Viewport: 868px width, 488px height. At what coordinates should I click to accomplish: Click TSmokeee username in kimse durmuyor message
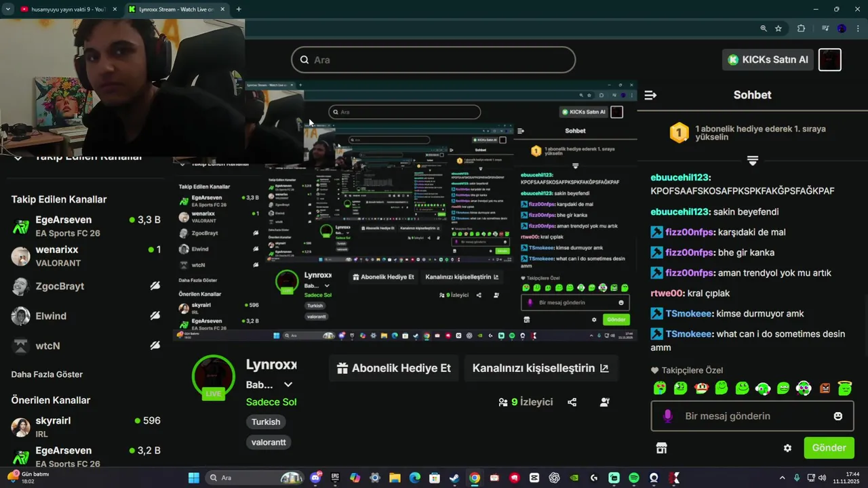pos(688,314)
